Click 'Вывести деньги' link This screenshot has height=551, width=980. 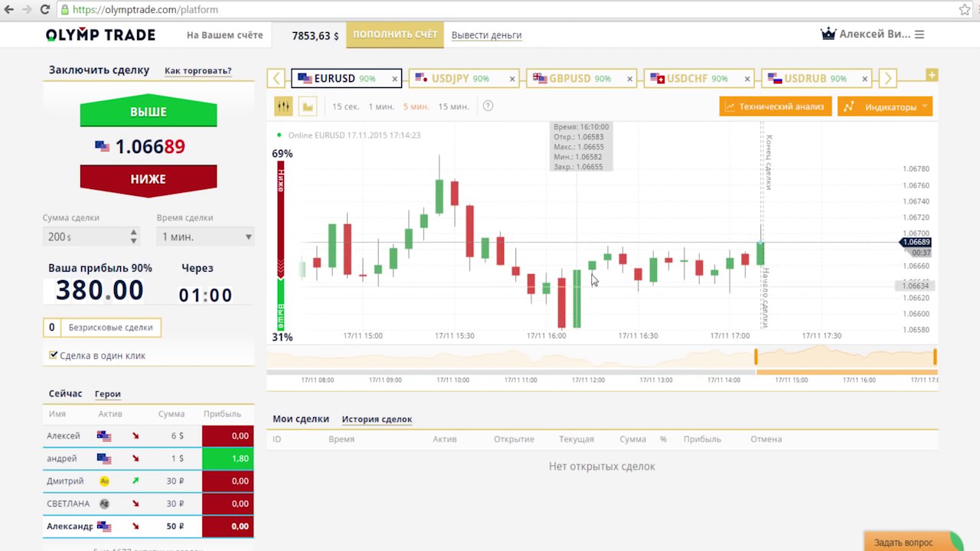(x=487, y=35)
